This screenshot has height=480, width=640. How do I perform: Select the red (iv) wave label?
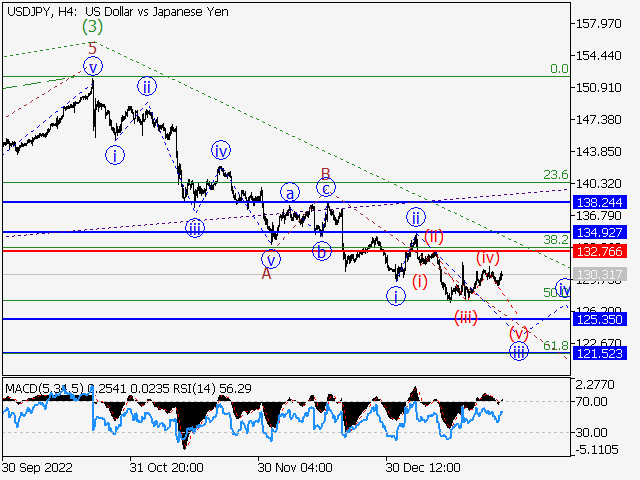(488, 258)
